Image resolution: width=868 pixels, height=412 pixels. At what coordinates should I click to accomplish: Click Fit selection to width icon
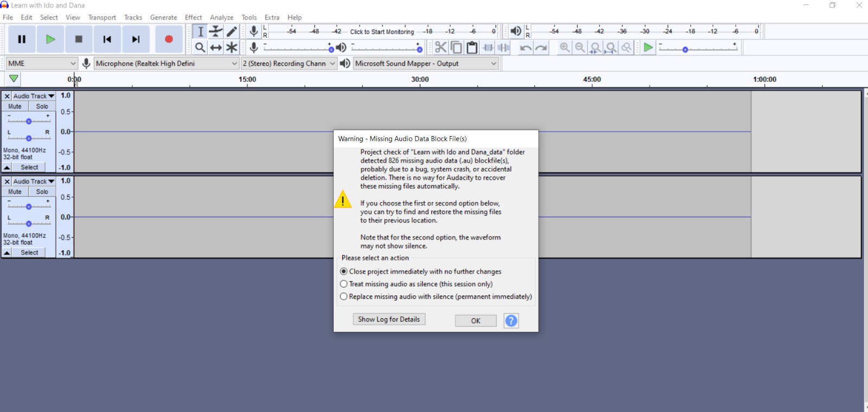click(596, 48)
